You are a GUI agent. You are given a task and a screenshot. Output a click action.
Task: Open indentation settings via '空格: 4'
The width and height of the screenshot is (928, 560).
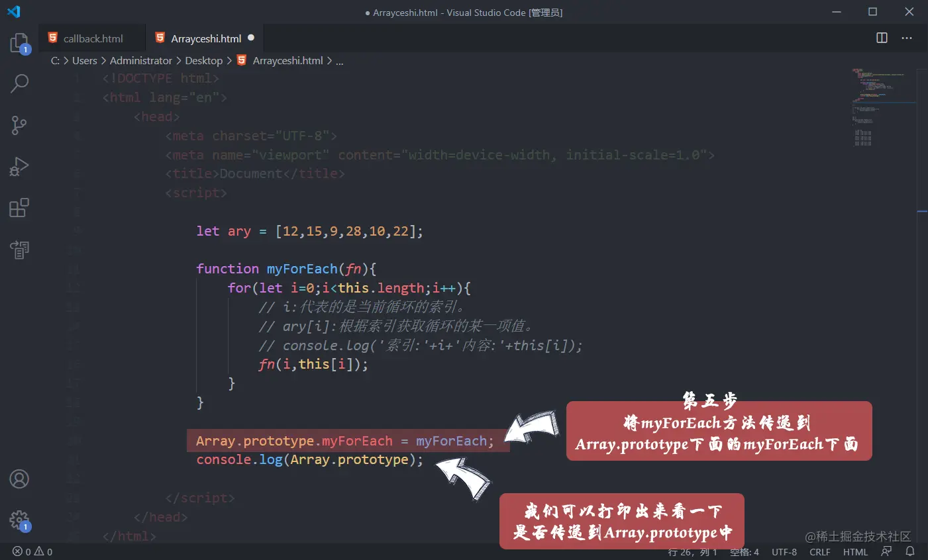[744, 551]
